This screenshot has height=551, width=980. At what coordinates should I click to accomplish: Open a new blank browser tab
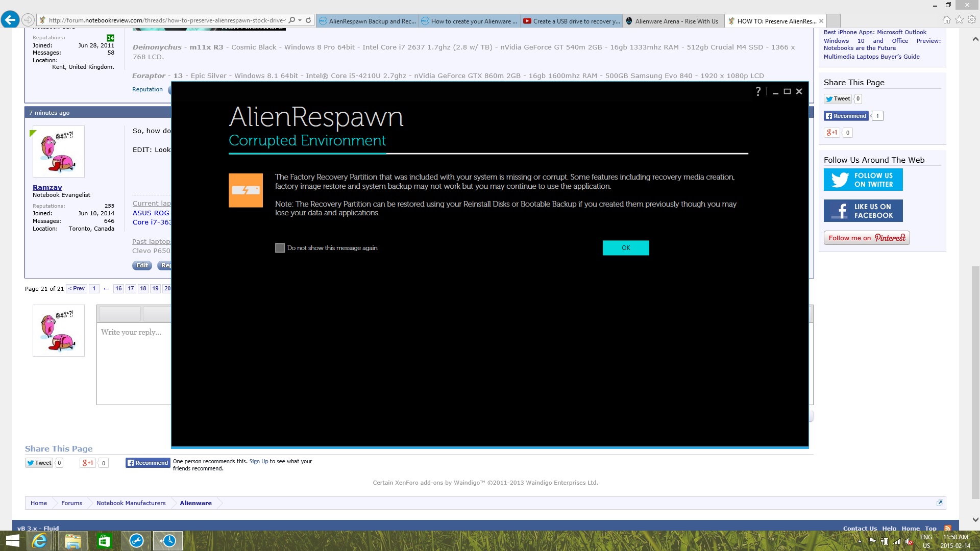834,21
